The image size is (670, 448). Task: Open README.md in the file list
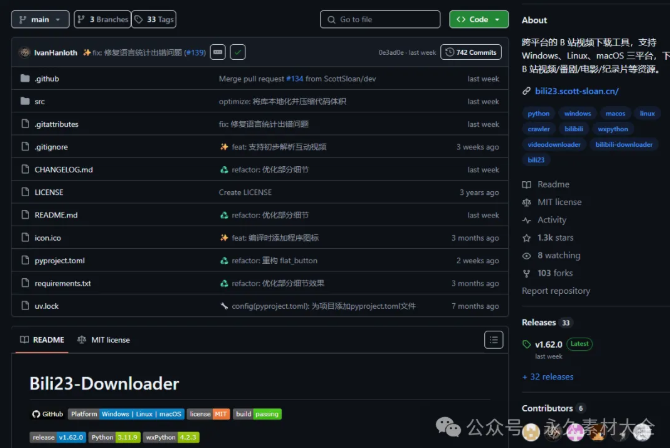[x=56, y=215]
